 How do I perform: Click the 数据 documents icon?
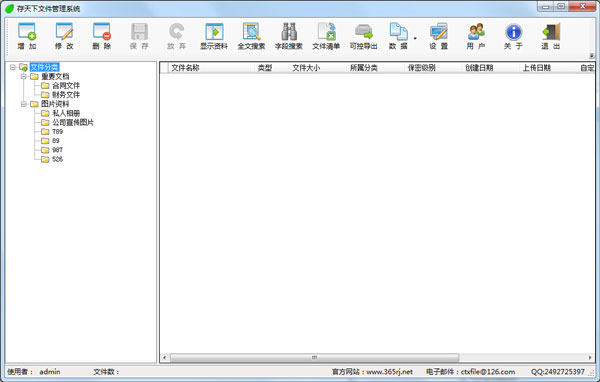click(398, 32)
